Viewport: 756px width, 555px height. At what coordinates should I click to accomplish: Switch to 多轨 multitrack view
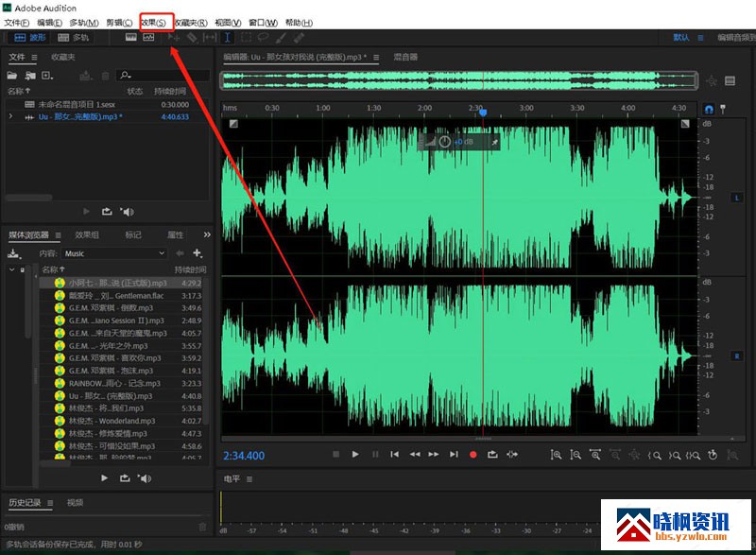click(74, 38)
